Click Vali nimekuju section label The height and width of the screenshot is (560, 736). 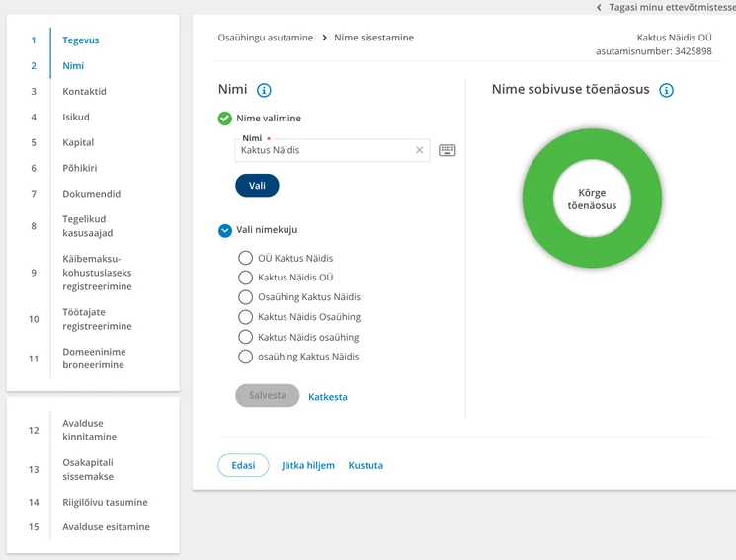click(x=267, y=229)
